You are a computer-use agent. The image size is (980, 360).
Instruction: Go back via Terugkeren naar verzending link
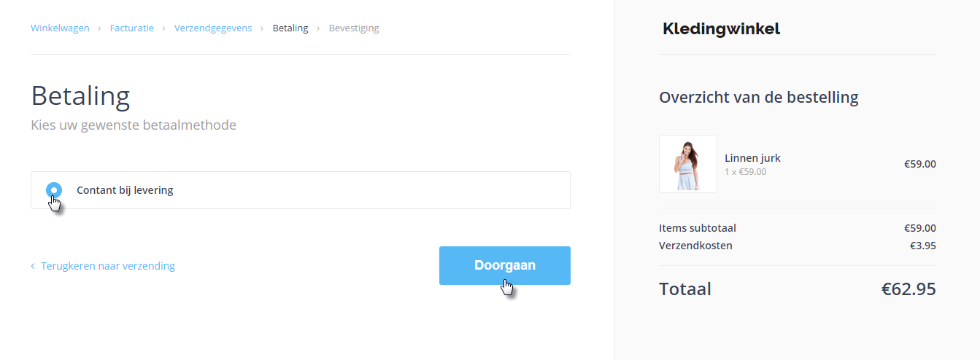tap(108, 266)
